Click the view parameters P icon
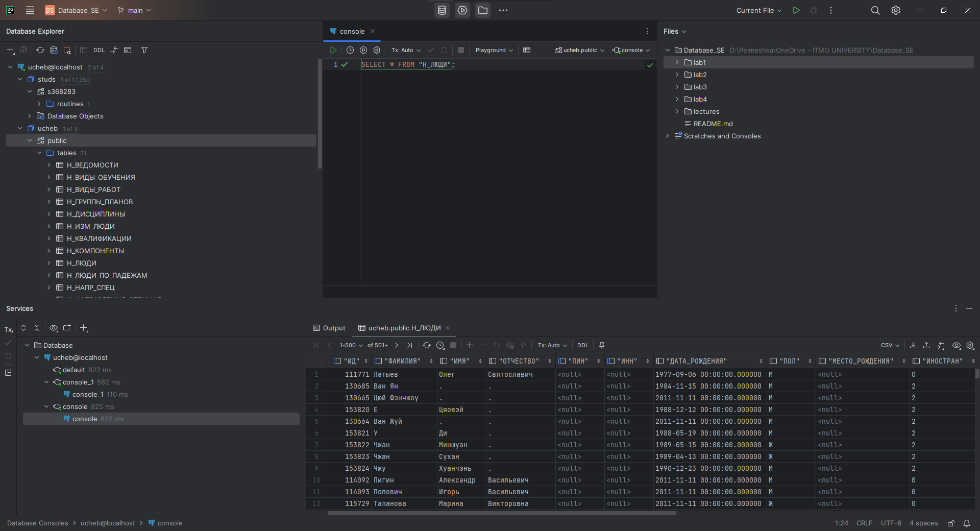This screenshot has width=980, height=531. coord(363,50)
